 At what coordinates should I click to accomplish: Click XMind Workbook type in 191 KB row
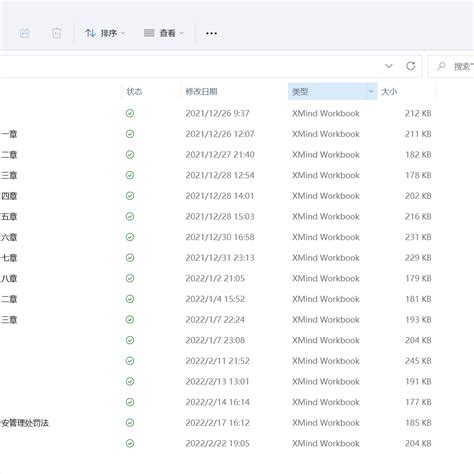coord(326,381)
